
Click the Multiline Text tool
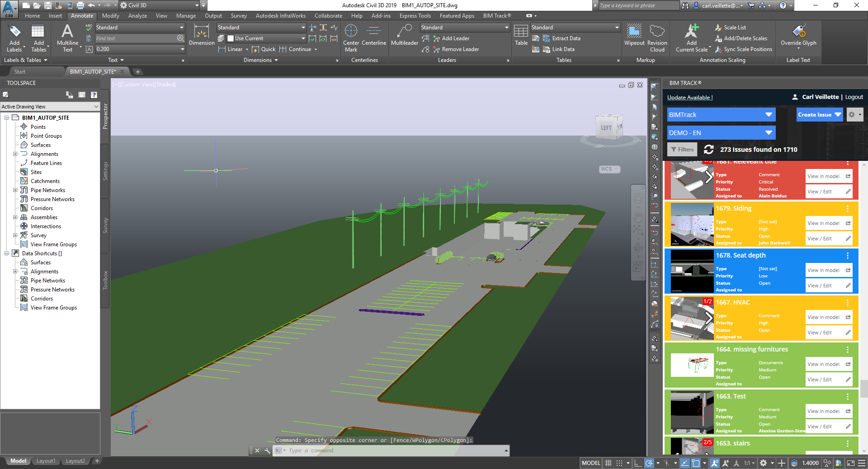tap(67, 38)
